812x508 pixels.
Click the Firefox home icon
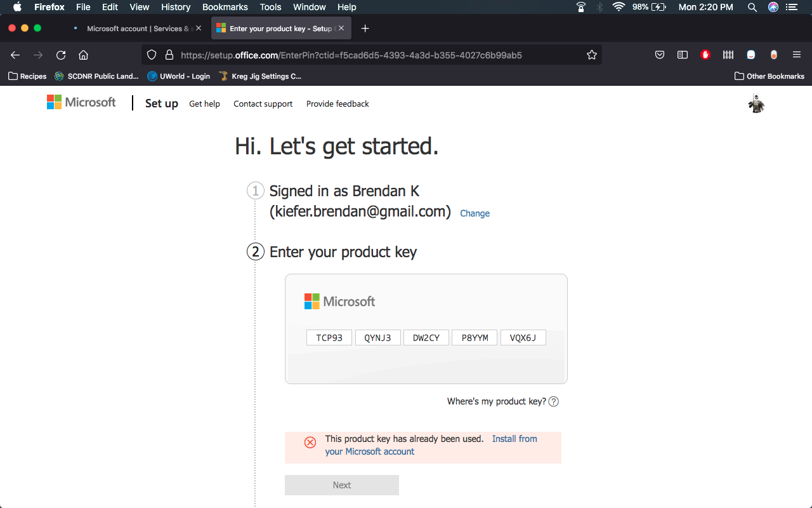pyautogui.click(x=83, y=55)
